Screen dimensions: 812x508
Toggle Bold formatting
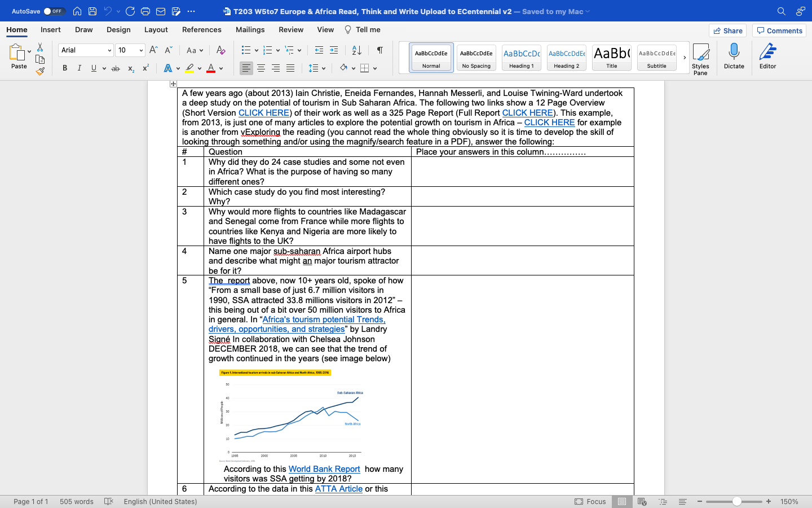[65, 68]
